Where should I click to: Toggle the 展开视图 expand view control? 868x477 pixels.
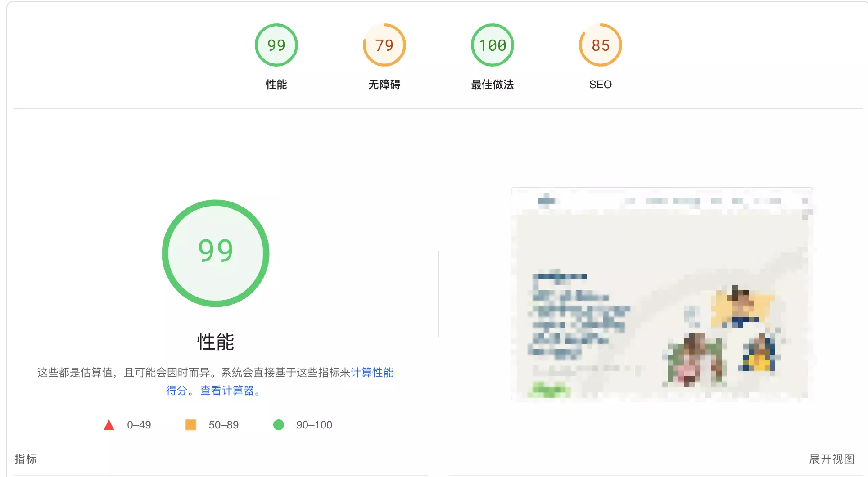832,459
